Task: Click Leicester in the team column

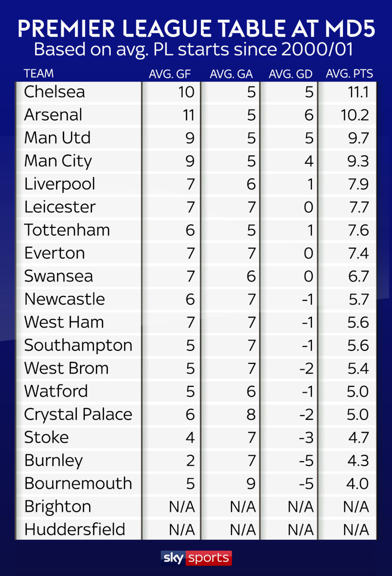Action: pyautogui.click(x=60, y=207)
